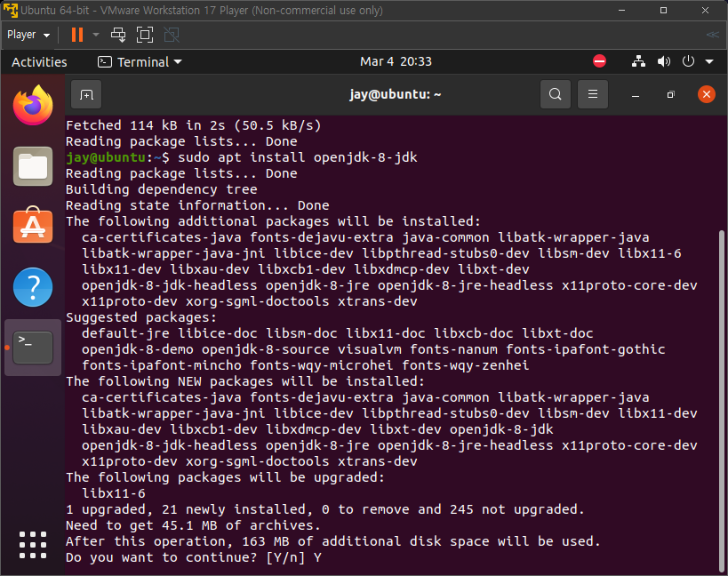
Task: Open the terminal hamburger menu
Action: click(592, 93)
